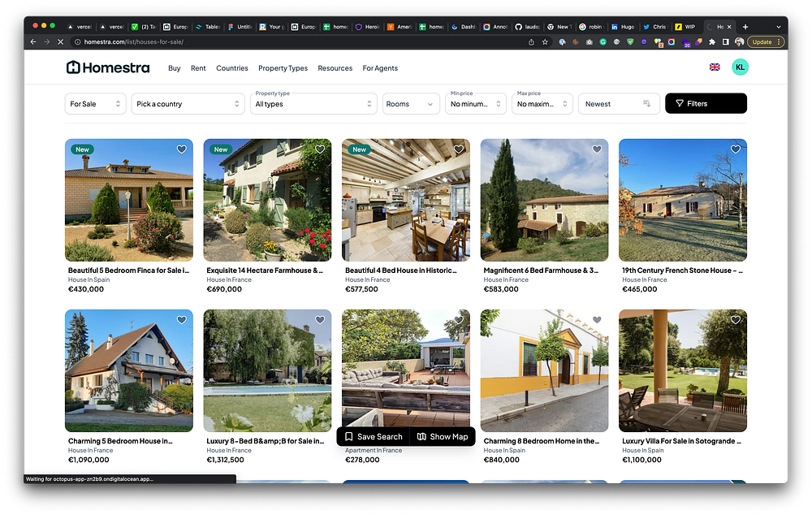Open the €430,000 Spain finca photo
The width and height of the screenshot is (812, 515).
129,200
